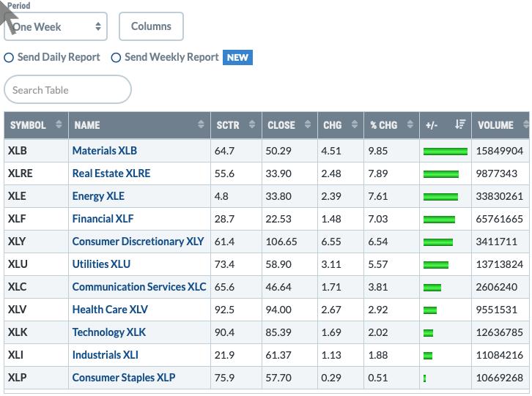
Task: Enable Send Daily Report option
Action: [9, 58]
